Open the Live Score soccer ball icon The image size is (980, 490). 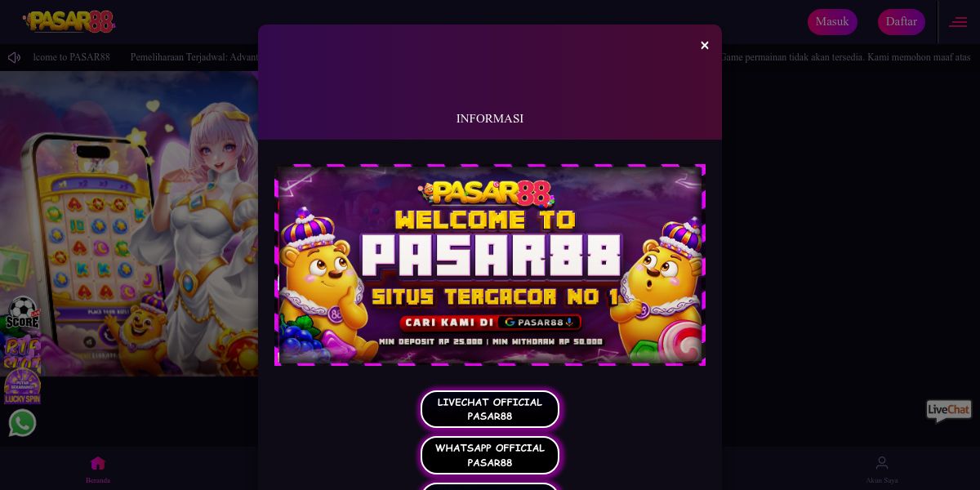click(x=22, y=314)
